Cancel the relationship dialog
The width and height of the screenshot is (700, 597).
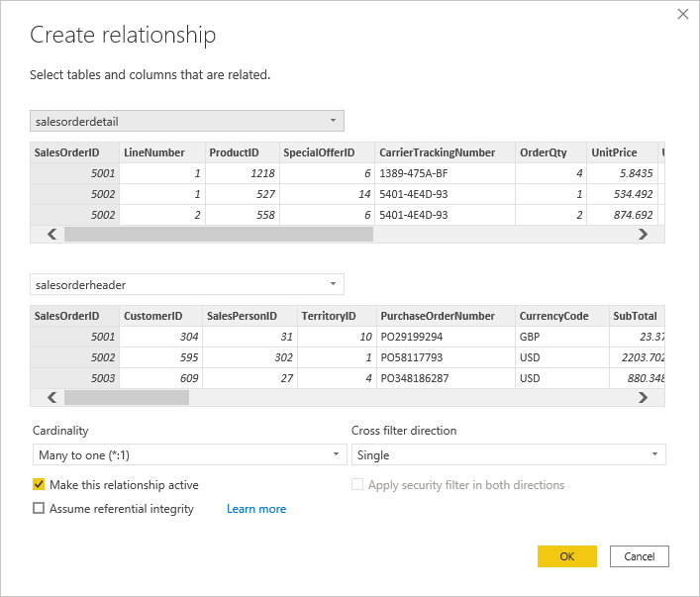pos(640,556)
